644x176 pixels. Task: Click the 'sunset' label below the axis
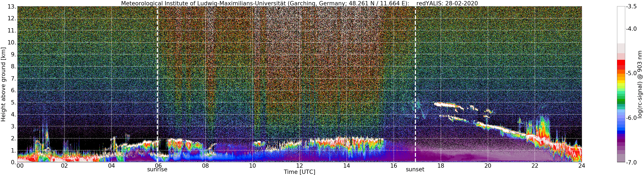(415, 170)
